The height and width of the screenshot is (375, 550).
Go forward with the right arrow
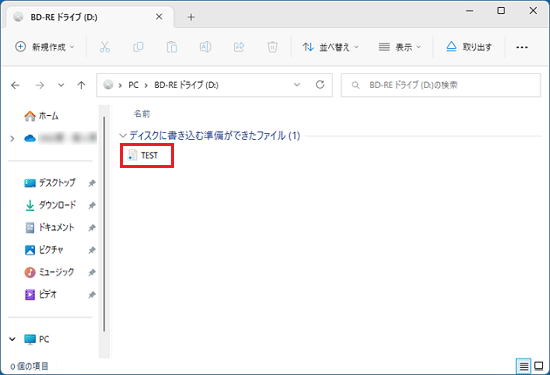tap(40, 85)
